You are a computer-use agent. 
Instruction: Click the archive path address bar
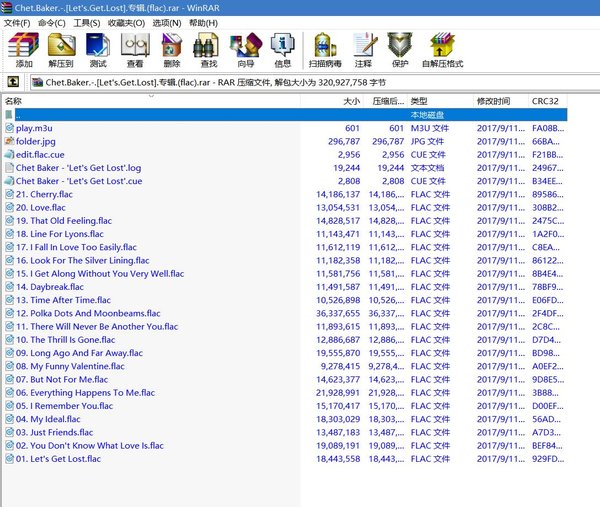(x=300, y=83)
